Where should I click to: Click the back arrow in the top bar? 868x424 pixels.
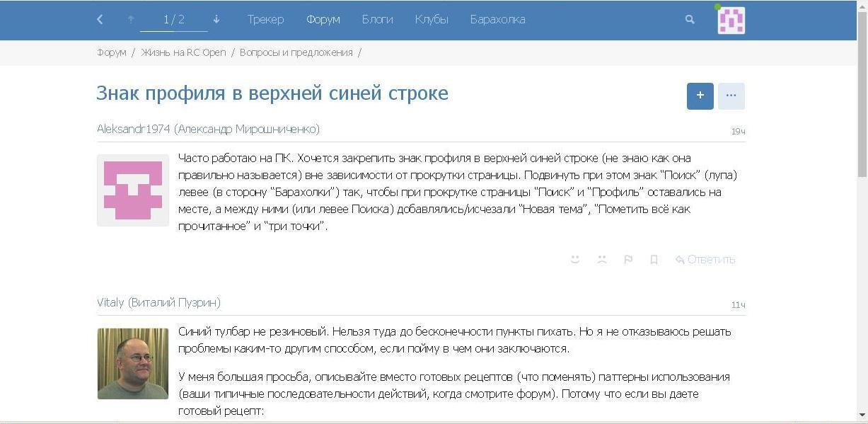pyautogui.click(x=100, y=20)
